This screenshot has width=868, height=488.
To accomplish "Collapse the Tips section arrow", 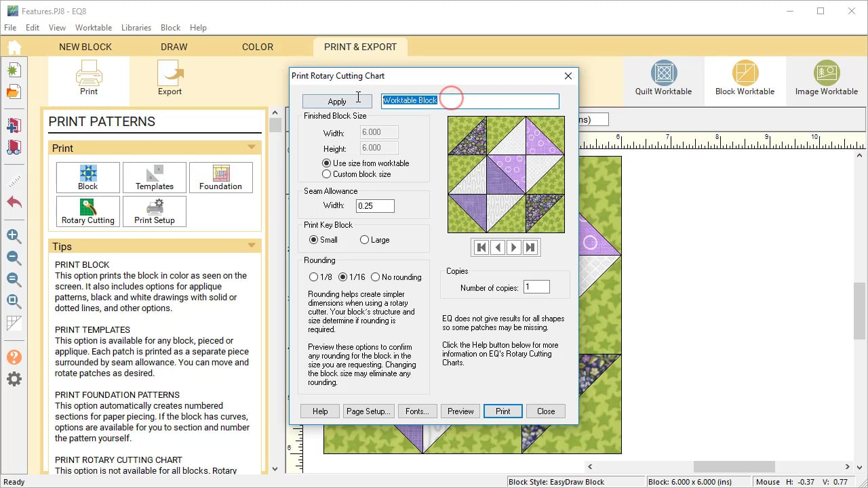I will point(252,245).
